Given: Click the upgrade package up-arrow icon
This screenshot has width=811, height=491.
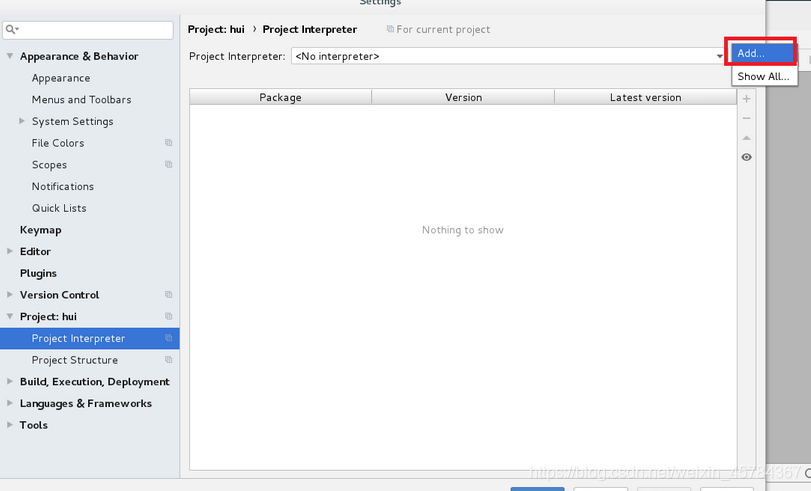Looking at the screenshot, I should (x=746, y=138).
